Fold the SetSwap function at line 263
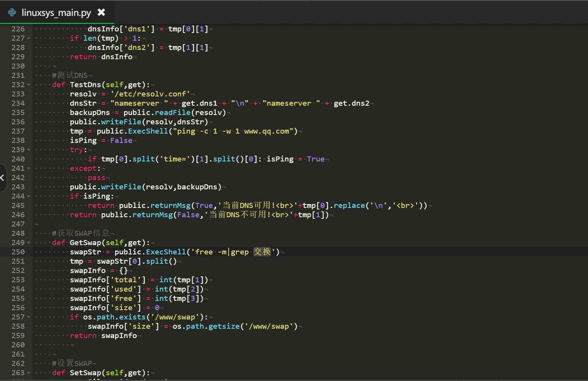The image size is (588, 381). [x=29, y=373]
